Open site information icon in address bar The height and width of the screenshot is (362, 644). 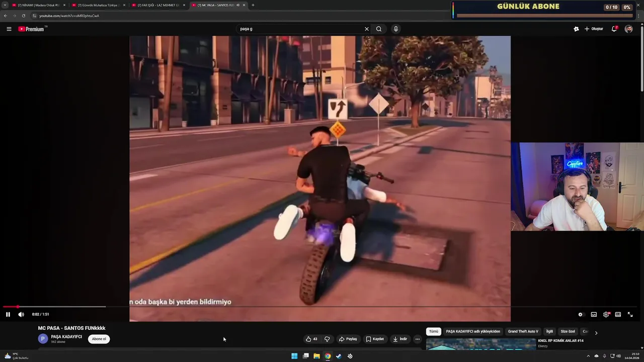[34, 16]
